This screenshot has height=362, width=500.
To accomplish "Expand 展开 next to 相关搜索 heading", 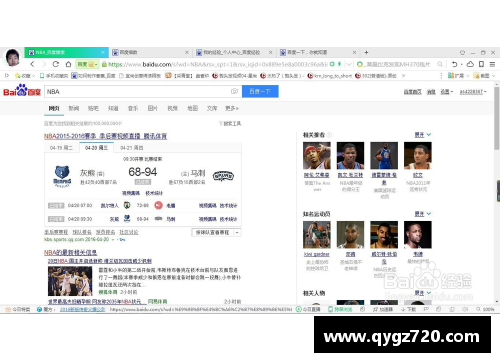I will (423, 135).
